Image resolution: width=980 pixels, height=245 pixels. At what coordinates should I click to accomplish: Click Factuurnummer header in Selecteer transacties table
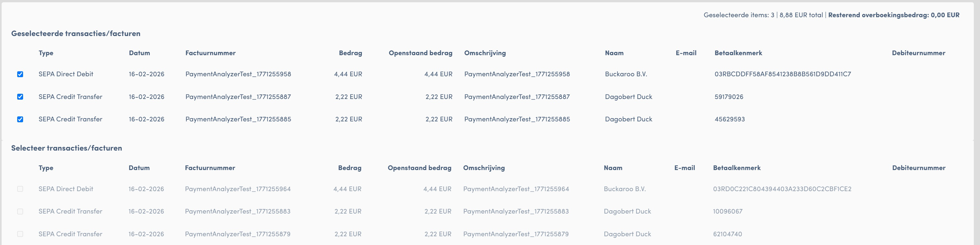[210, 167]
